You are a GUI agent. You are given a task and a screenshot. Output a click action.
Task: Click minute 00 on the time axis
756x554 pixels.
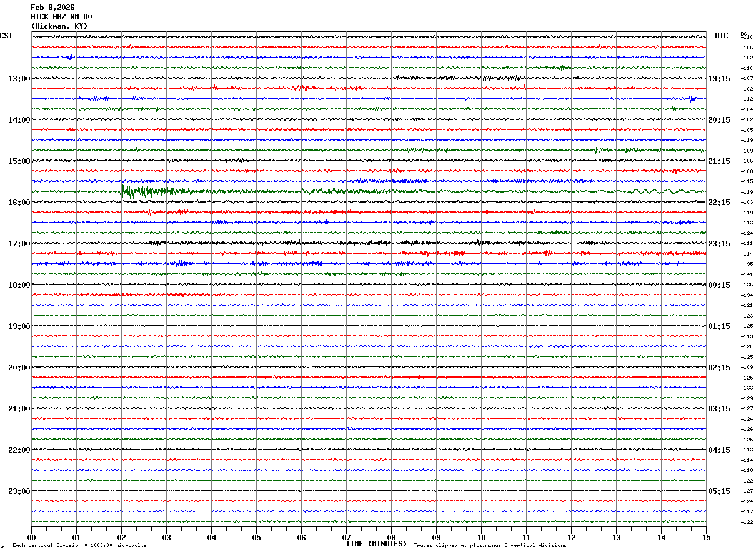coord(31,537)
